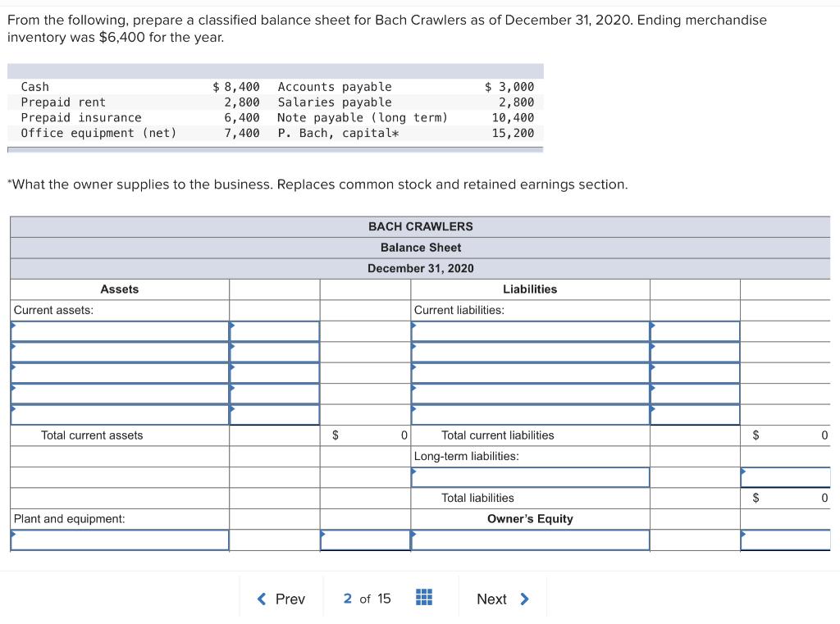Click second current assets amount field

274,352
